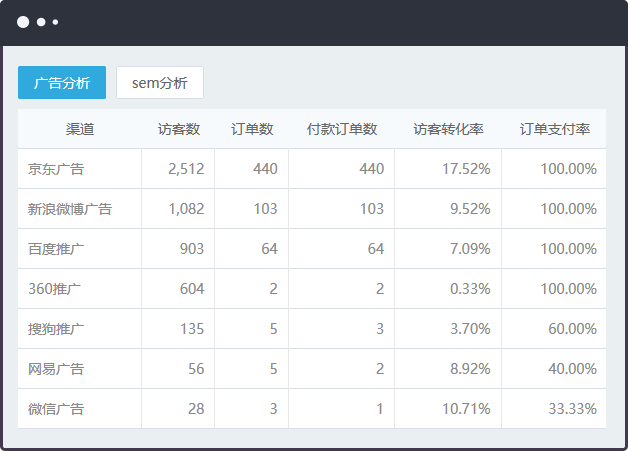This screenshot has height=451, width=628.
Task: Click the 订单支付率 column header
Action: 555,129
